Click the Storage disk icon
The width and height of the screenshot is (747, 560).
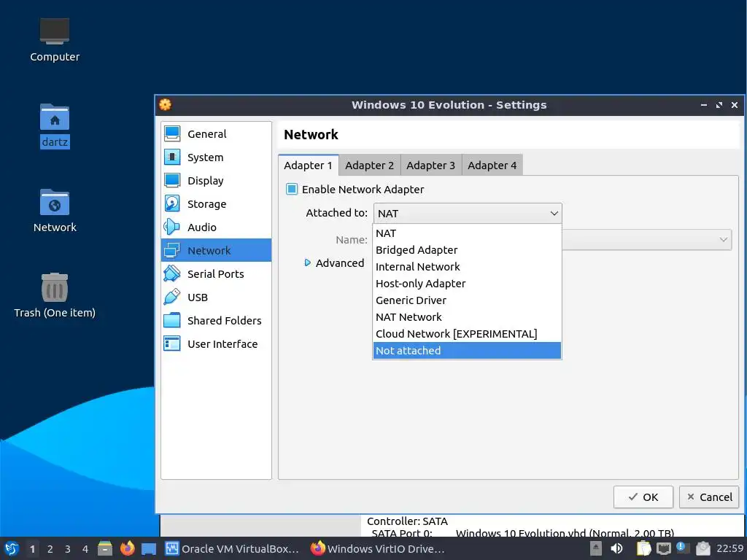(172, 204)
